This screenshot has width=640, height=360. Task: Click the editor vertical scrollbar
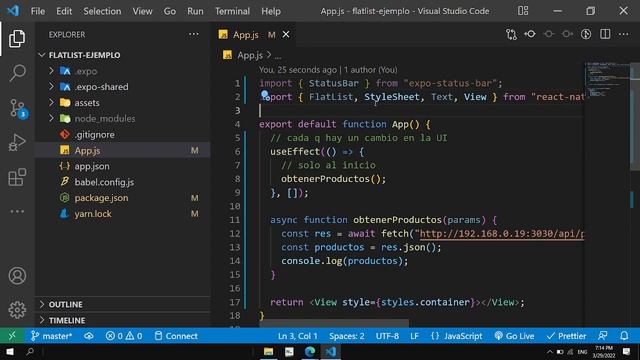635,116
